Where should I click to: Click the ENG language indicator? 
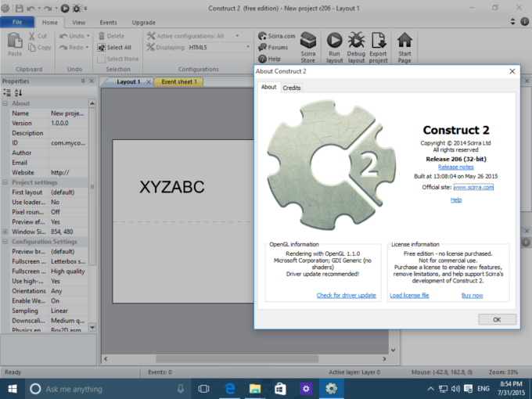(x=483, y=389)
